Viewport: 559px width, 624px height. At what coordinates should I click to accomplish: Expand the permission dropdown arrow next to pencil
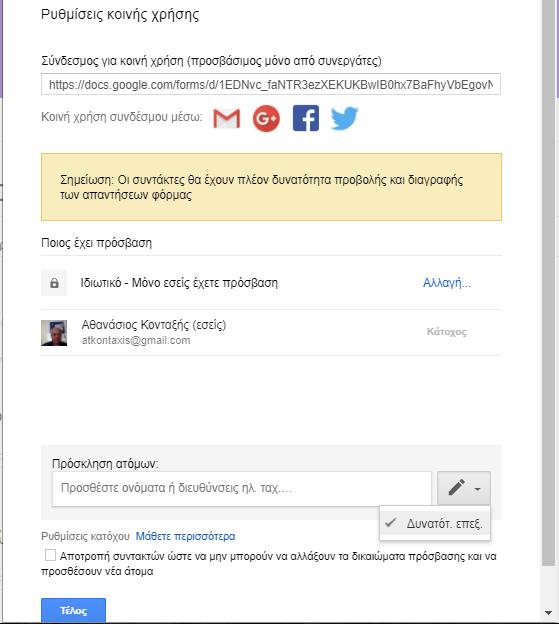click(x=477, y=489)
